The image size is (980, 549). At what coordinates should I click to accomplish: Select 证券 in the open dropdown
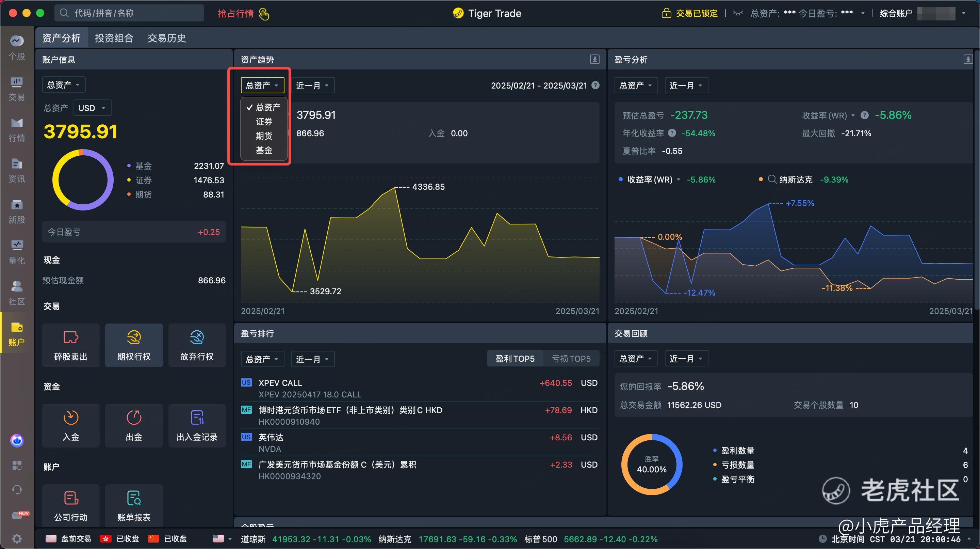(x=264, y=122)
